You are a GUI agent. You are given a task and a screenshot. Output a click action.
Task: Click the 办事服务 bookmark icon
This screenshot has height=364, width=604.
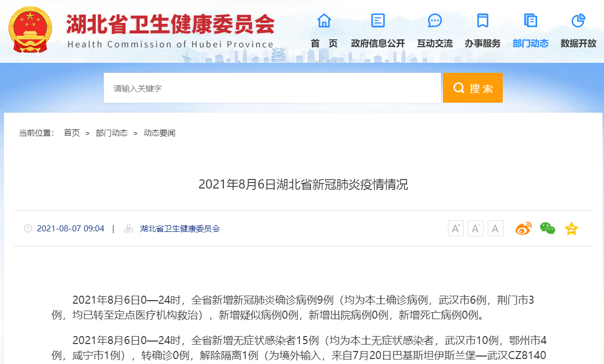(482, 20)
